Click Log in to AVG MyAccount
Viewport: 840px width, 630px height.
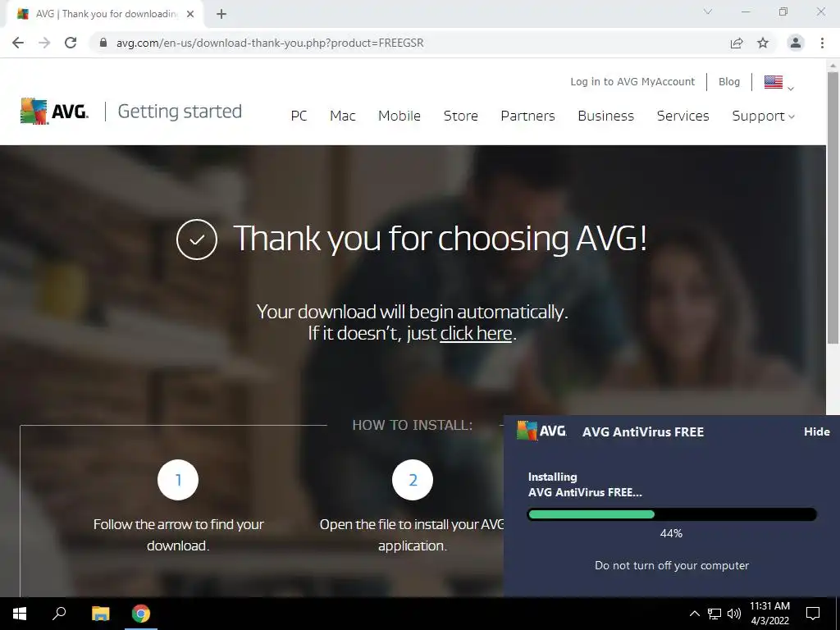click(632, 81)
